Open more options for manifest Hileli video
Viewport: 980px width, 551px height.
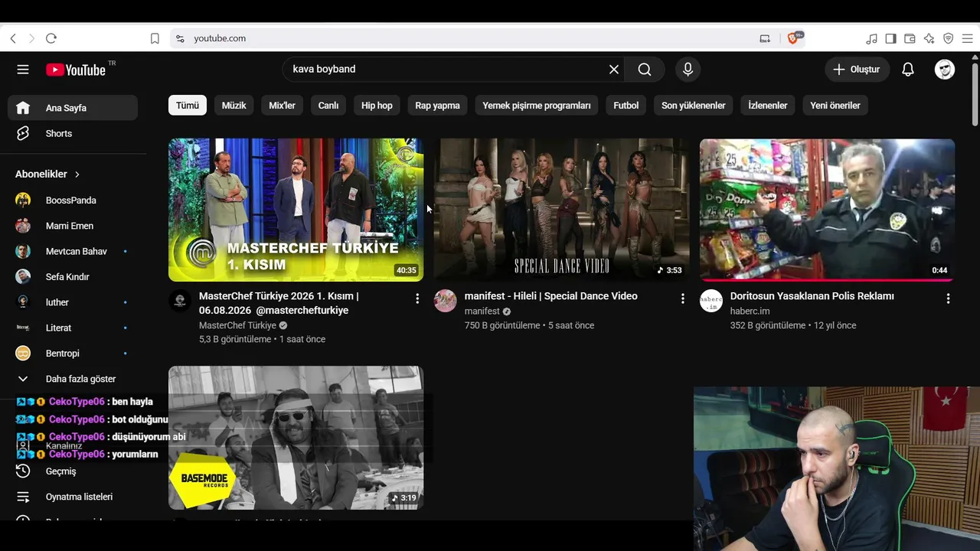point(683,298)
